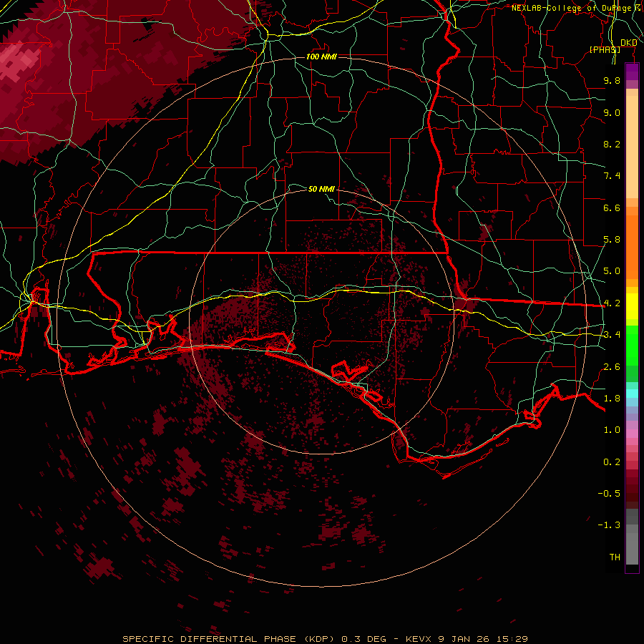The image size is (644, 644).
Task: Click the 5.8 scale value
Action: coord(612,240)
